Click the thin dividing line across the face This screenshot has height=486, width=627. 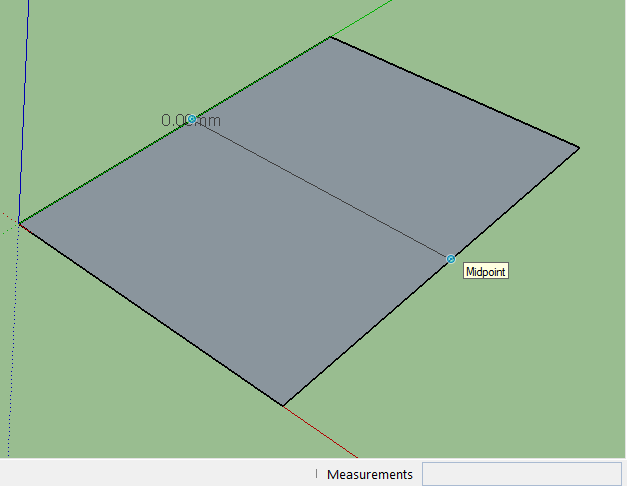click(x=320, y=189)
